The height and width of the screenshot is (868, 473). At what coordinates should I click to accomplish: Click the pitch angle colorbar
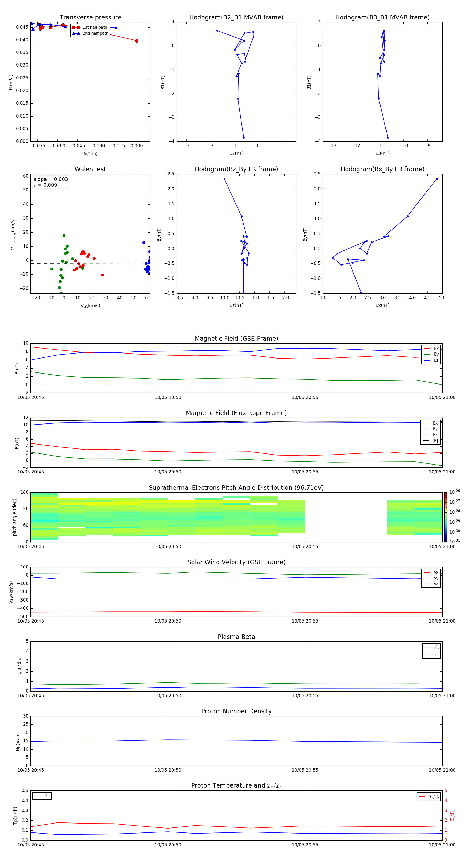tap(446, 517)
